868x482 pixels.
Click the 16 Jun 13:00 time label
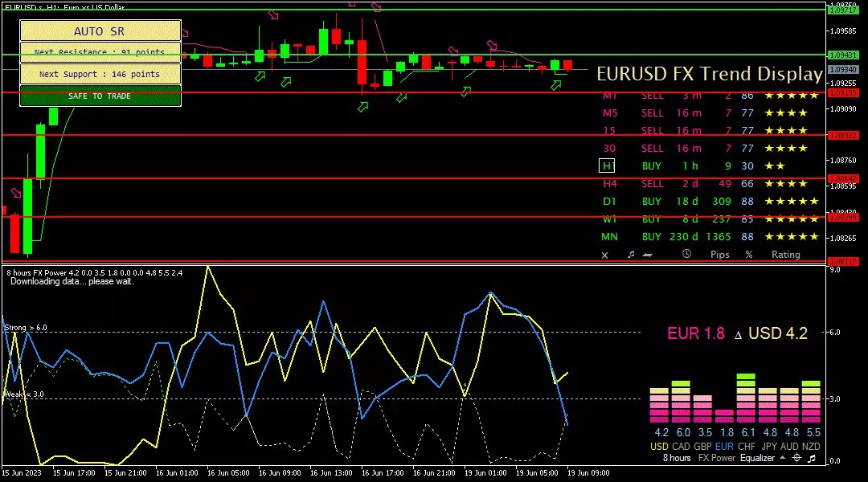point(331,472)
